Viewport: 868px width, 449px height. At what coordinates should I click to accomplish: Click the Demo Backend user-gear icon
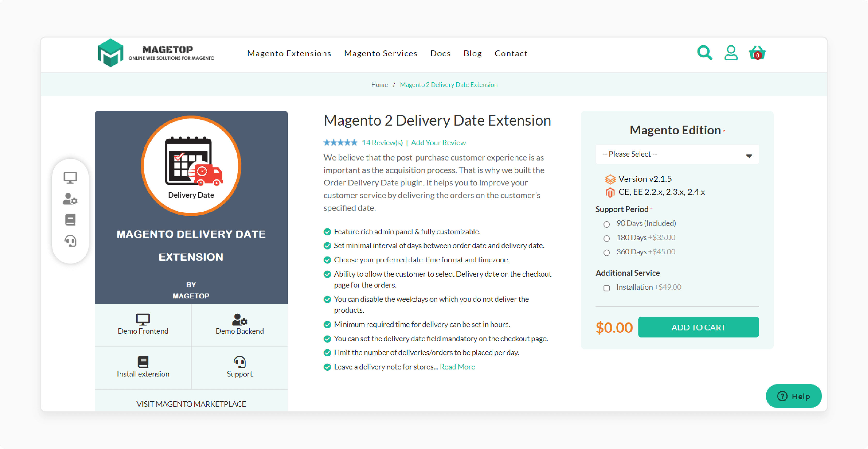[240, 319]
